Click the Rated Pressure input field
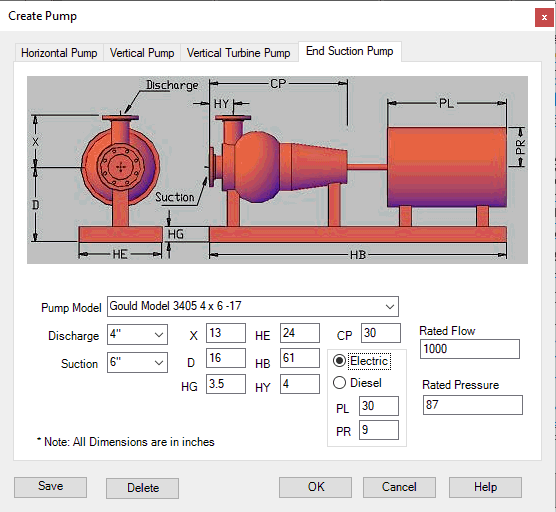556x512 pixels. click(473, 405)
